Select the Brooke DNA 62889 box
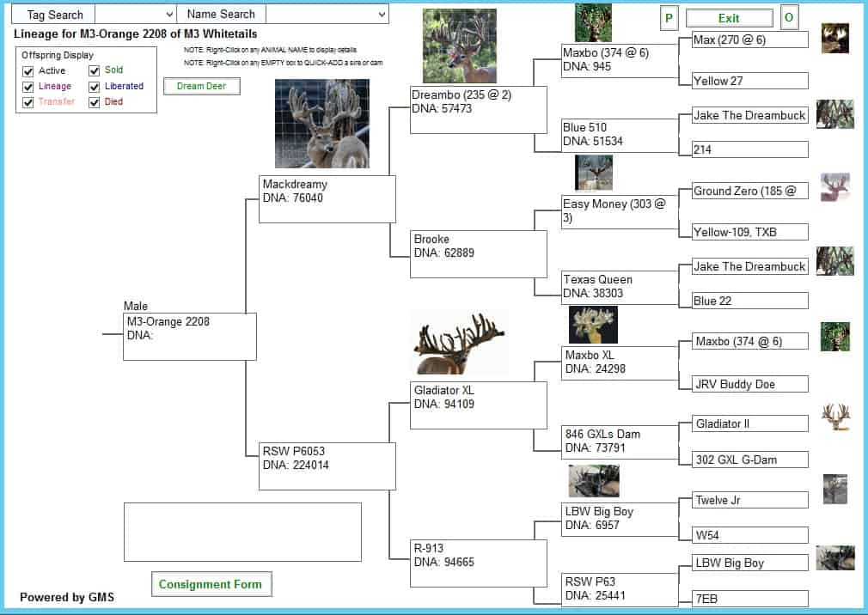 point(479,254)
